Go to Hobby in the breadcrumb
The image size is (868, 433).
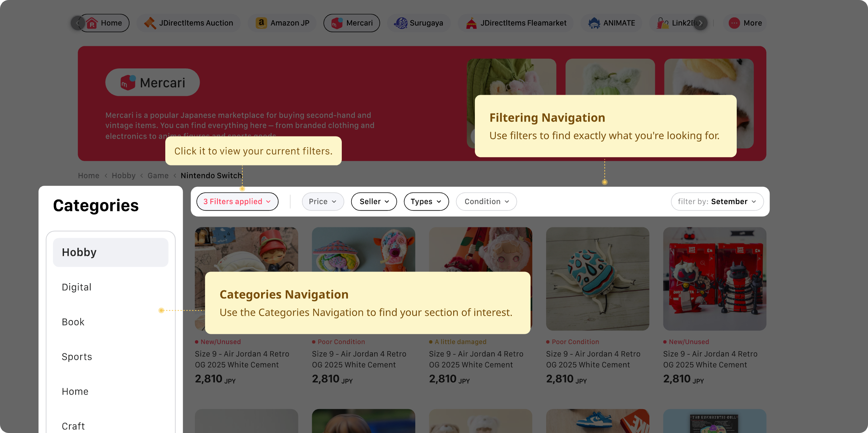123,176
